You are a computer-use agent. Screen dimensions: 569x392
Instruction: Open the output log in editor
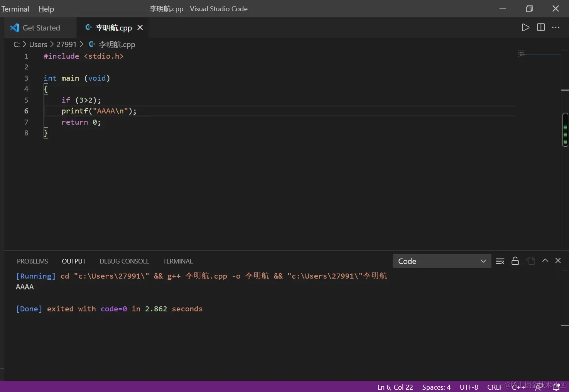point(531,261)
